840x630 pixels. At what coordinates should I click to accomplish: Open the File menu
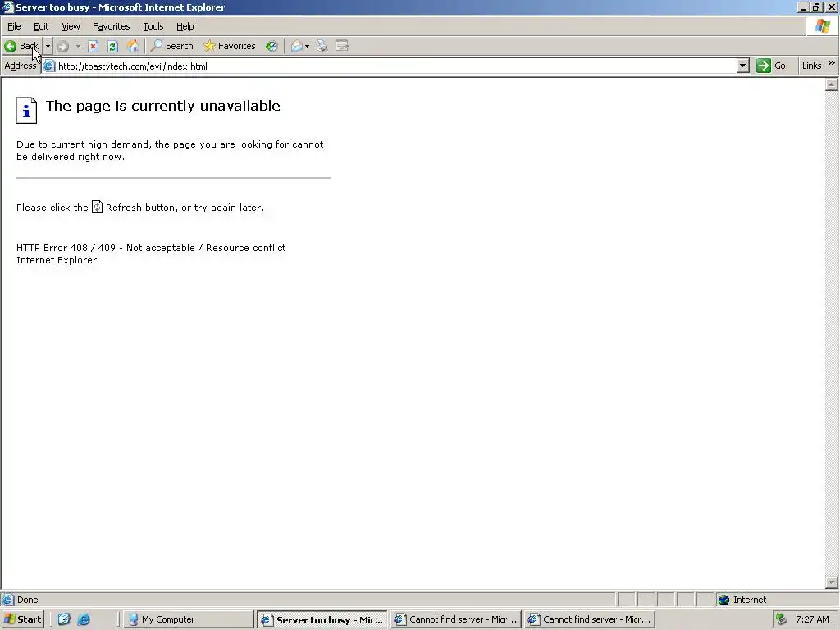(x=14, y=26)
